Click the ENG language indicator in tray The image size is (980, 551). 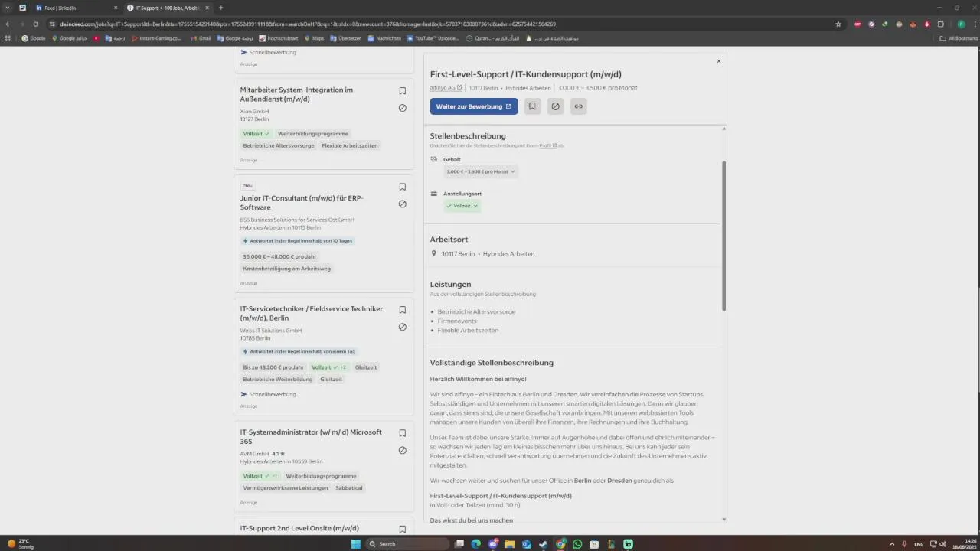919,544
